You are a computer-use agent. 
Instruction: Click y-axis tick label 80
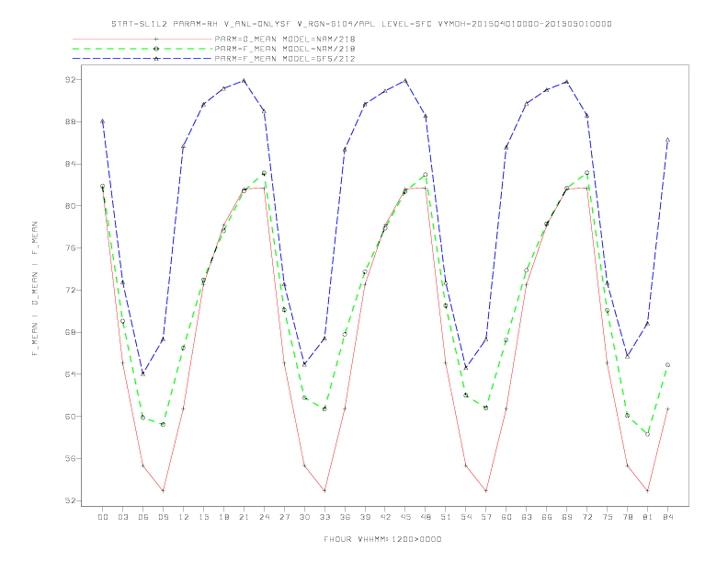71,206
